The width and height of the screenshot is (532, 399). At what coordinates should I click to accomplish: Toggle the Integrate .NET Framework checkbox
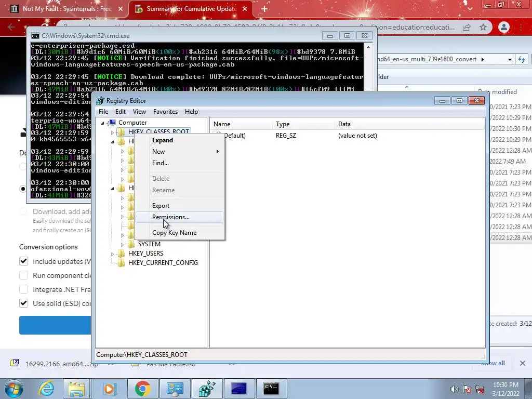(x=23, y=289)
